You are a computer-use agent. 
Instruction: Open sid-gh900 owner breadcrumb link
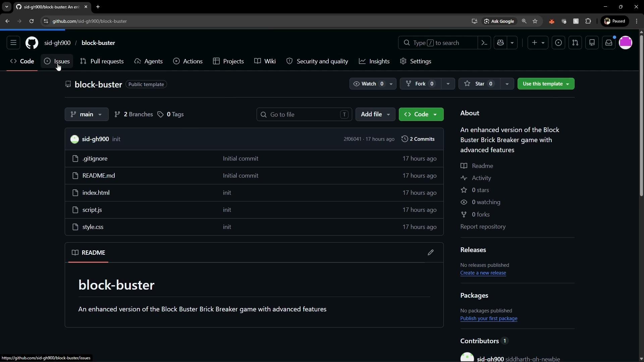(x=57, y=43)
